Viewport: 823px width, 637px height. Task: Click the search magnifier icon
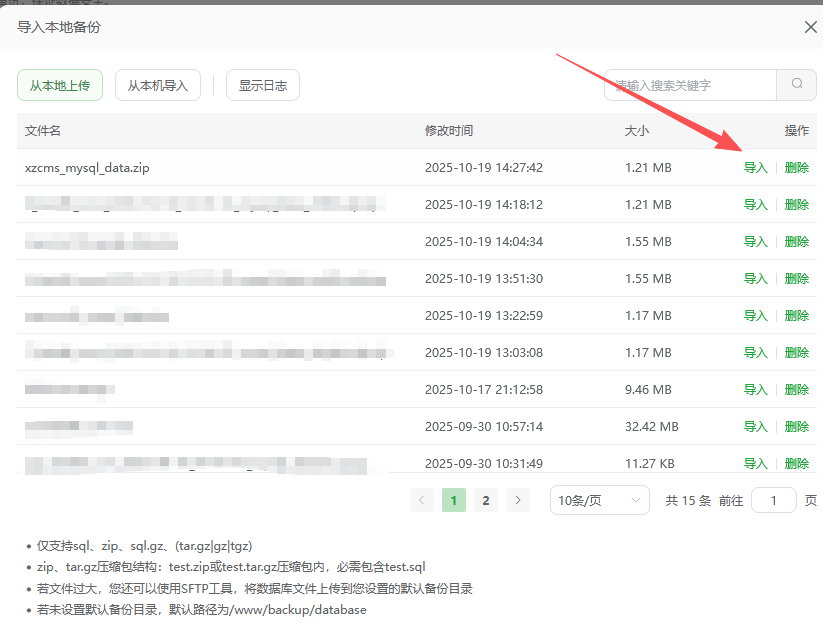click(x=797, y=85)
